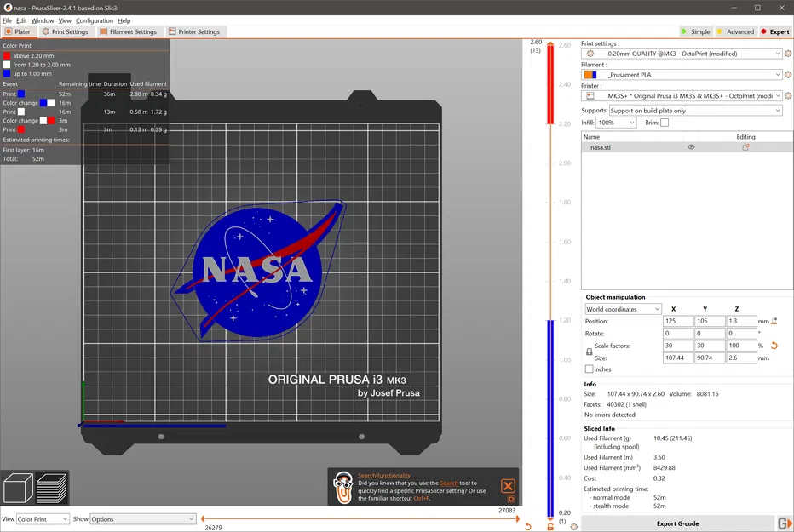Viewport: 794px width, 532px height.
Task: Open the settings gear next to Filament dropdown
Action: click(786, 75)
